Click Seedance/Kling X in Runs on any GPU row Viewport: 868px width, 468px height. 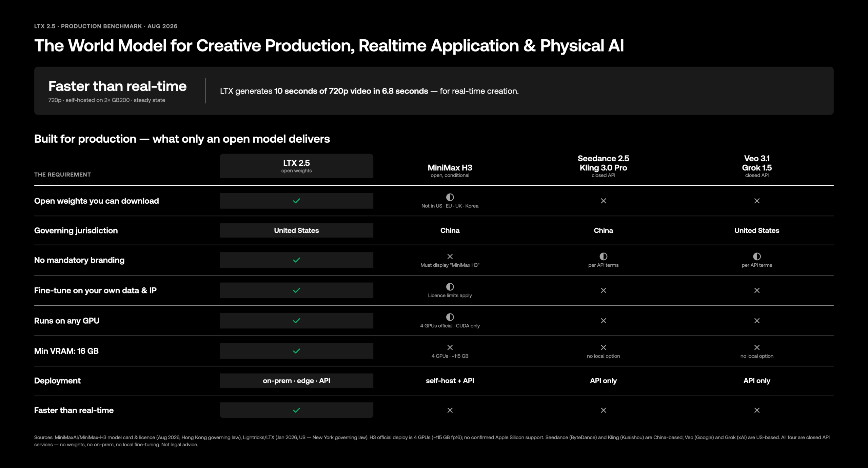click(603, 321)
